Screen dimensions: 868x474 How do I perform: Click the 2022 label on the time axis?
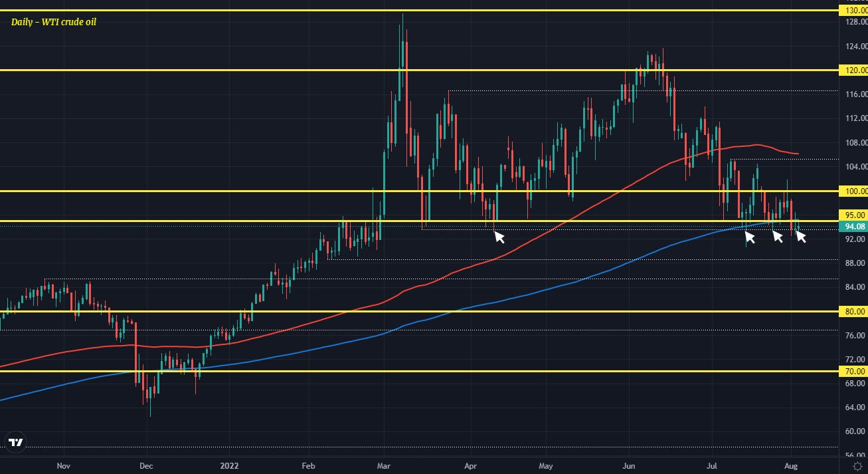tap(229, 466)
